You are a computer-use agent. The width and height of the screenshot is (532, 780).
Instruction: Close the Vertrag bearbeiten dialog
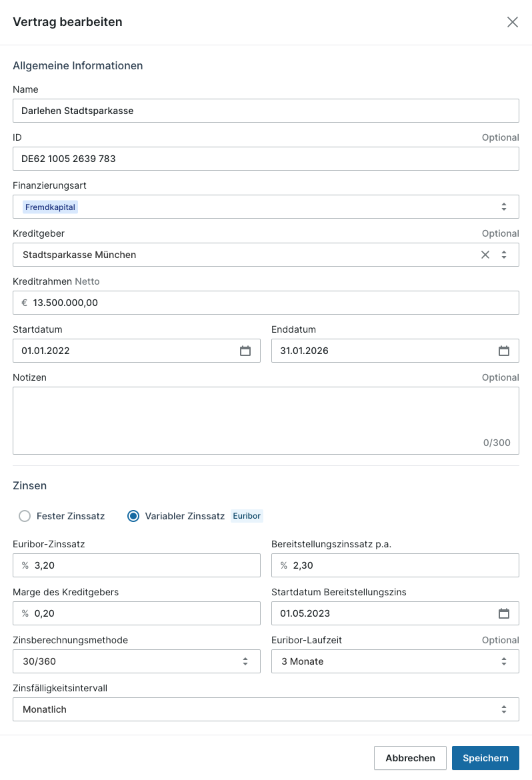point(513,22)
